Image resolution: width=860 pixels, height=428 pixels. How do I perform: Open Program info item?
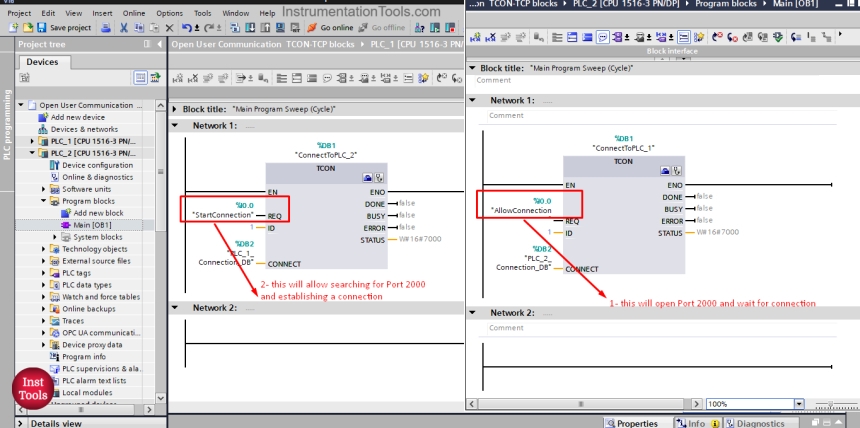[x=84, y=357]
